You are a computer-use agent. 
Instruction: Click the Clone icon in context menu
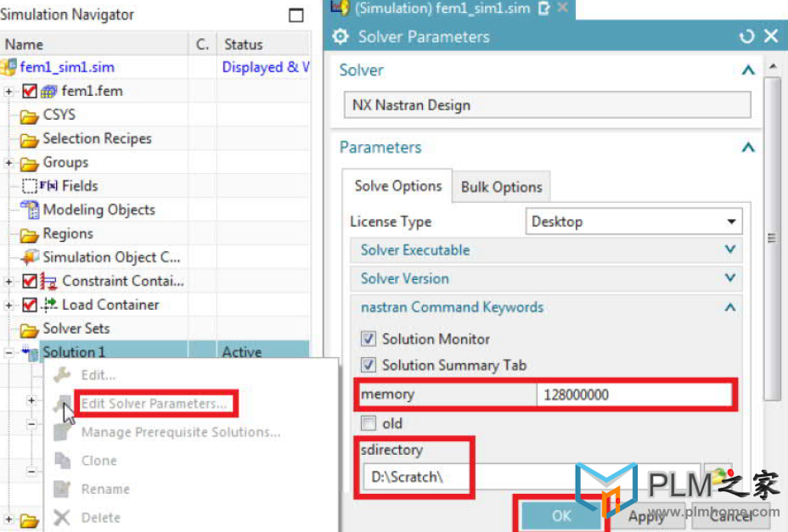click(62, 460)
